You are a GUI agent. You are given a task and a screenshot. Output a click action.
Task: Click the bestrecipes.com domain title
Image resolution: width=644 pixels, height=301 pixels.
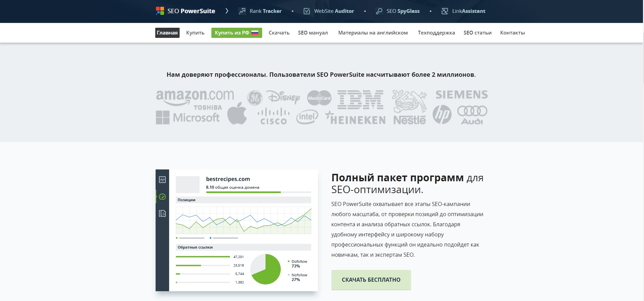click(228, 179)
